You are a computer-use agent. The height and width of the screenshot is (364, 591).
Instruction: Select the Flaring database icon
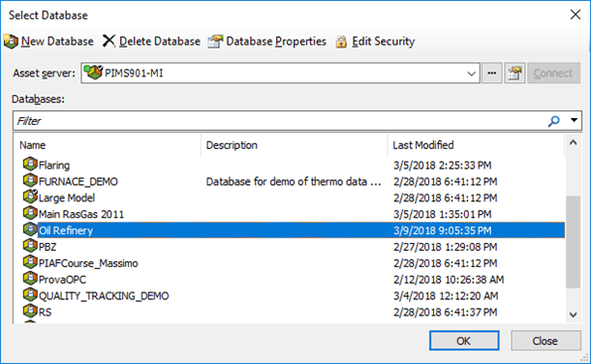click(30, 165)
